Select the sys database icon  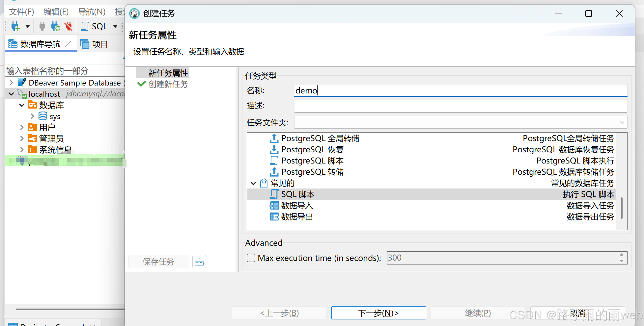click(x=43, y=116)
